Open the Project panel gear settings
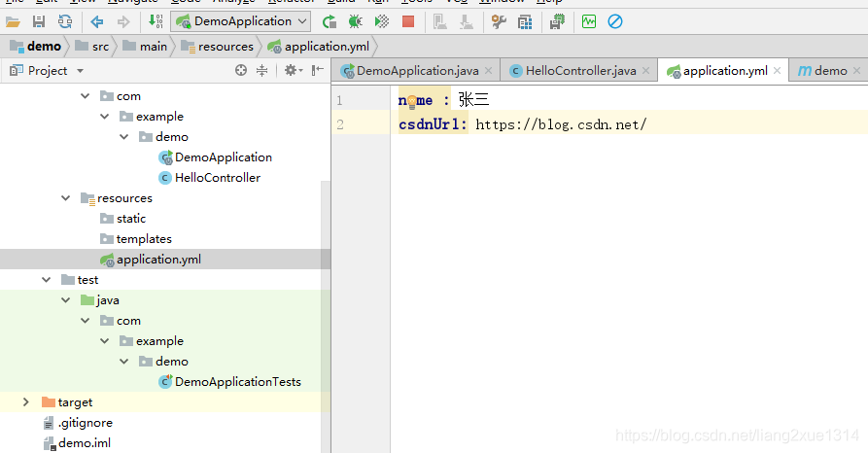This screenshot has width=868, height=453. coord(293,70)
